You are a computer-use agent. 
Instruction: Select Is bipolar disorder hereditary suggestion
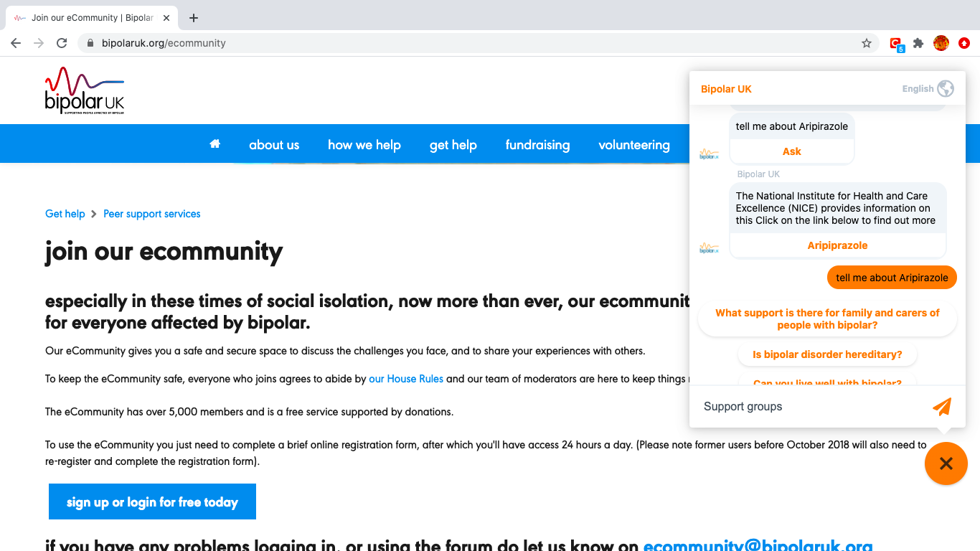tap(827, 354)
